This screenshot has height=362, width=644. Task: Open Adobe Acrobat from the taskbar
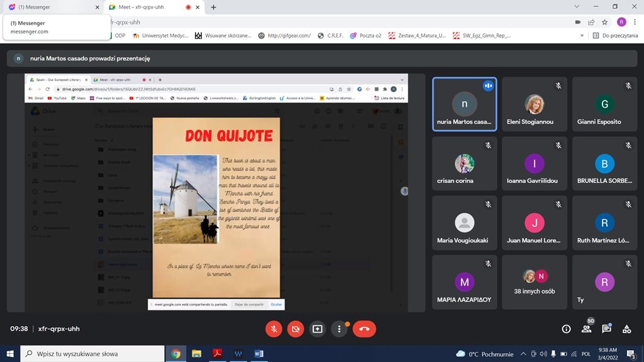pyautogui.click(x=217, y=353)
